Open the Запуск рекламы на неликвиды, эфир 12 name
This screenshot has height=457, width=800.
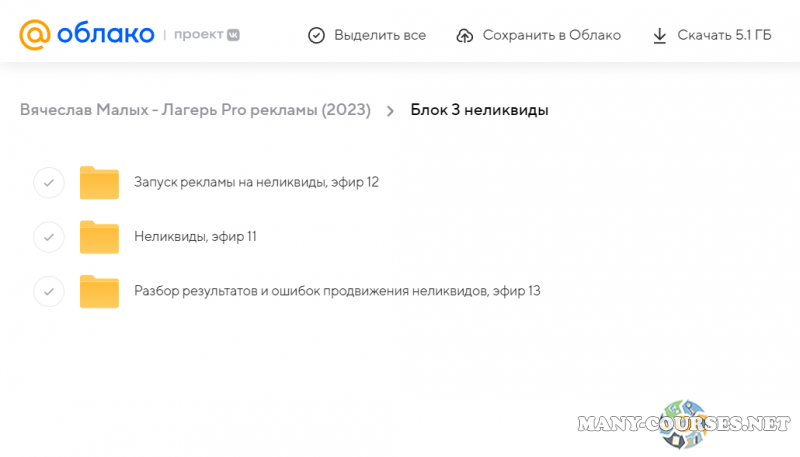256,182
